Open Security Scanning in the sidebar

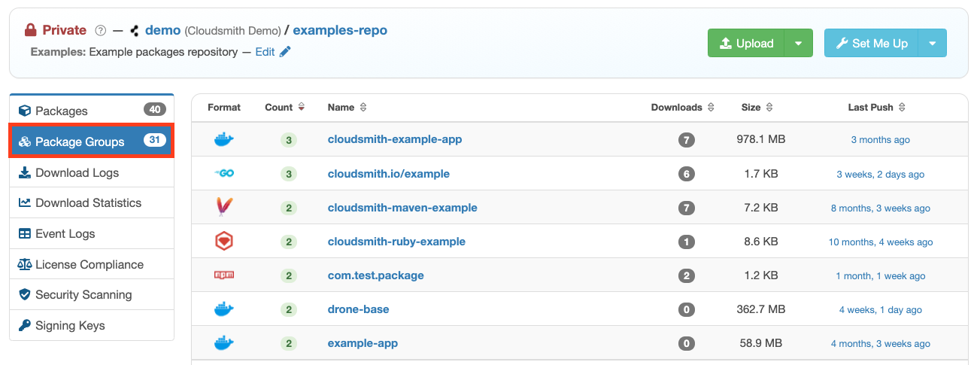[92, 294]
